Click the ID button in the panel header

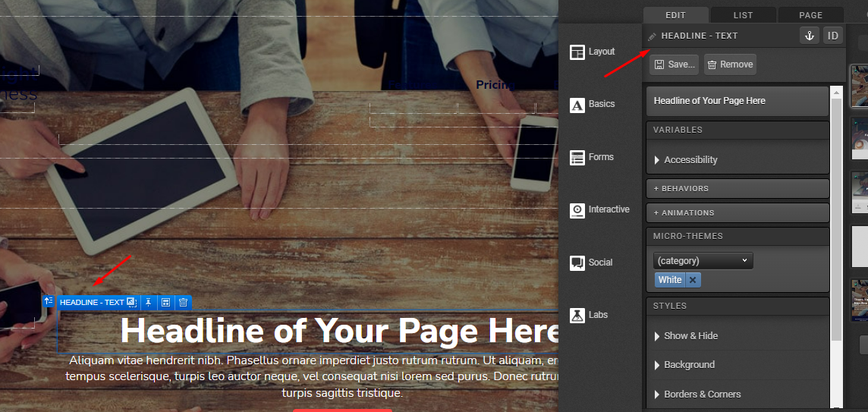(x=832, y=36)
